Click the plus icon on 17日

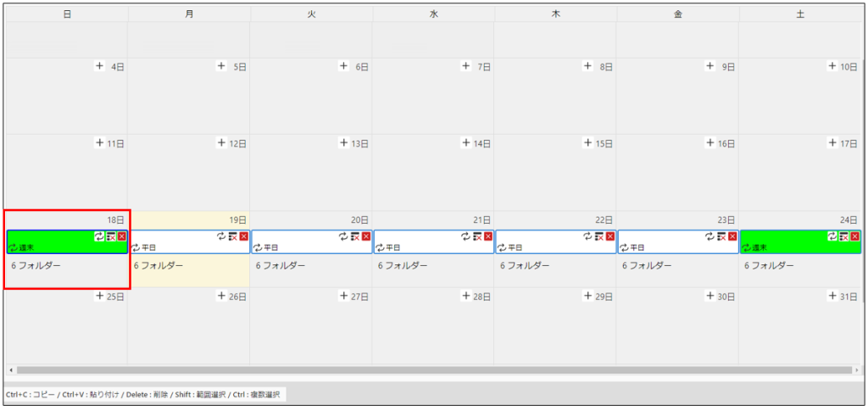pyautogui.click(x=832, y=143)
